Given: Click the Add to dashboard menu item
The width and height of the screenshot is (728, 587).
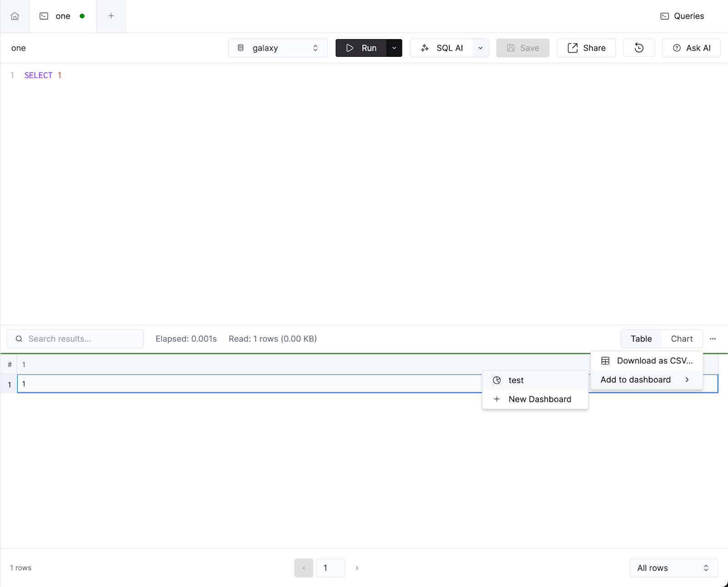Looking at the screenshot, I should (x=635, y=380).
